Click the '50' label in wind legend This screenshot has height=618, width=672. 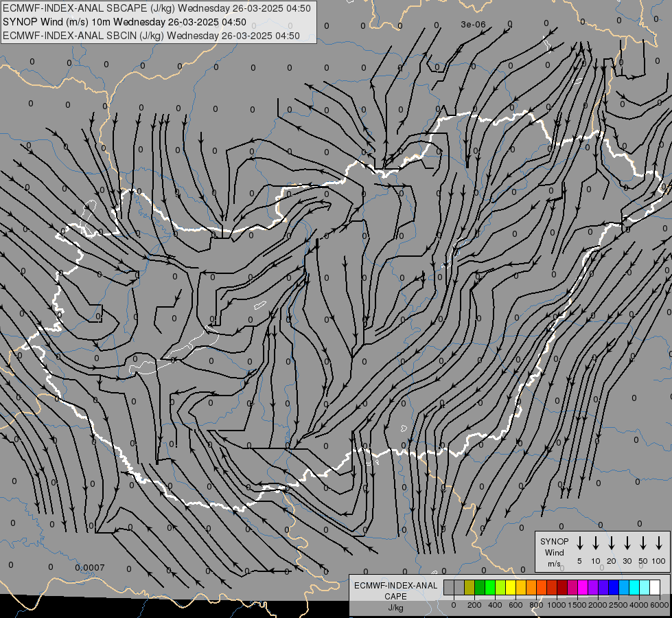[x=643, y=561]
